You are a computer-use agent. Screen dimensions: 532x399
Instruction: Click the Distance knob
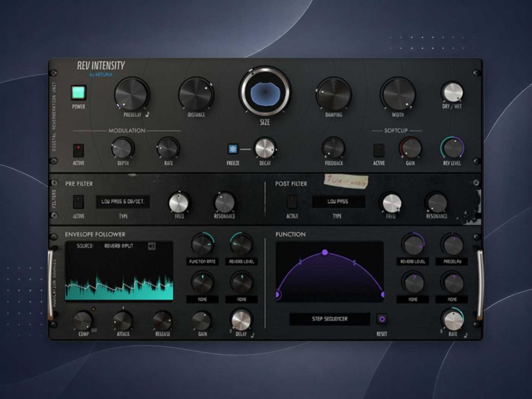(x=196, y=94)
